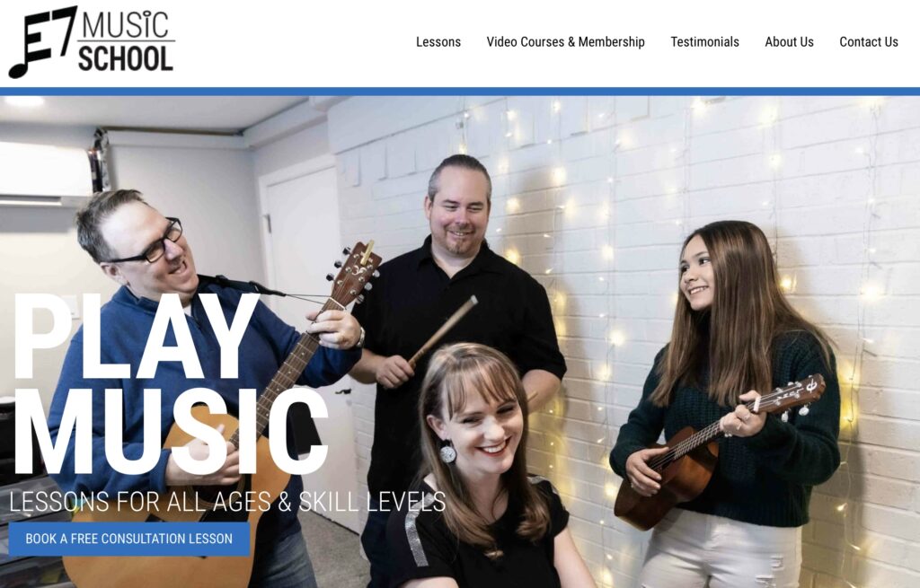Open the About Us page
The height and width of the screenshot is (588, 920).
[789, 42]
